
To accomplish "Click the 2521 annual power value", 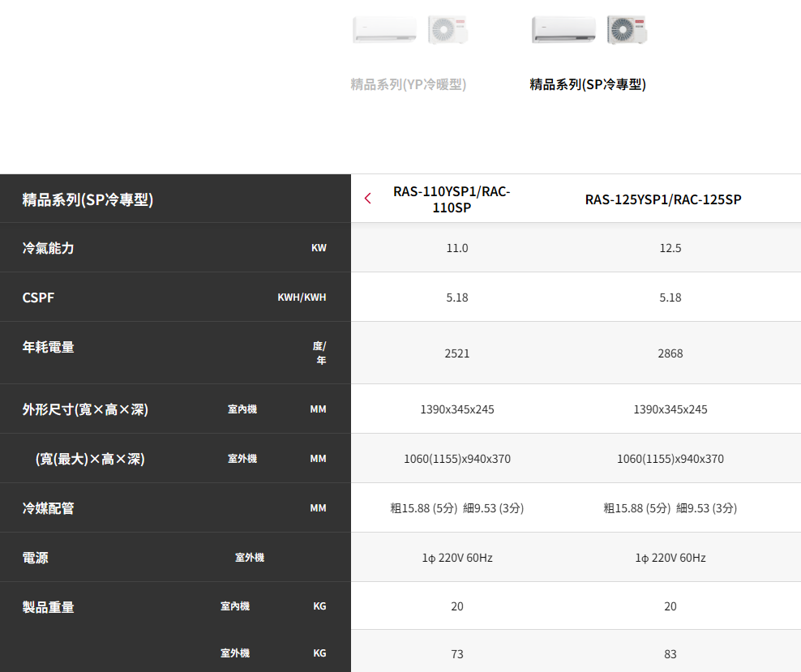I will click(457, 353).
